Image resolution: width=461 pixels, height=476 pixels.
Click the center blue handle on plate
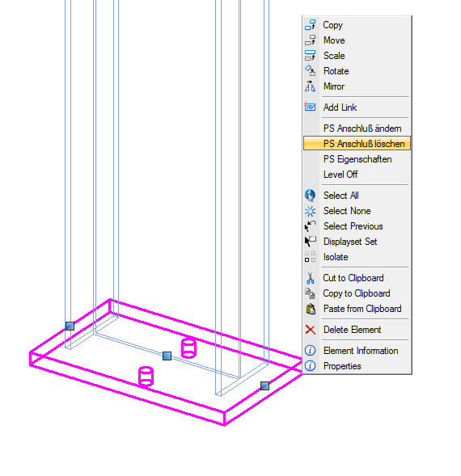point(167,356)
